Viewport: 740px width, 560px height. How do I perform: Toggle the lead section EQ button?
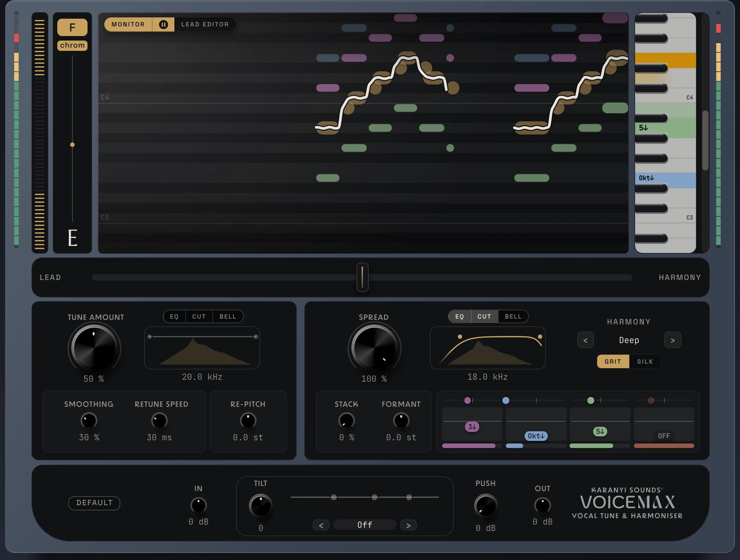pos(174,316)
